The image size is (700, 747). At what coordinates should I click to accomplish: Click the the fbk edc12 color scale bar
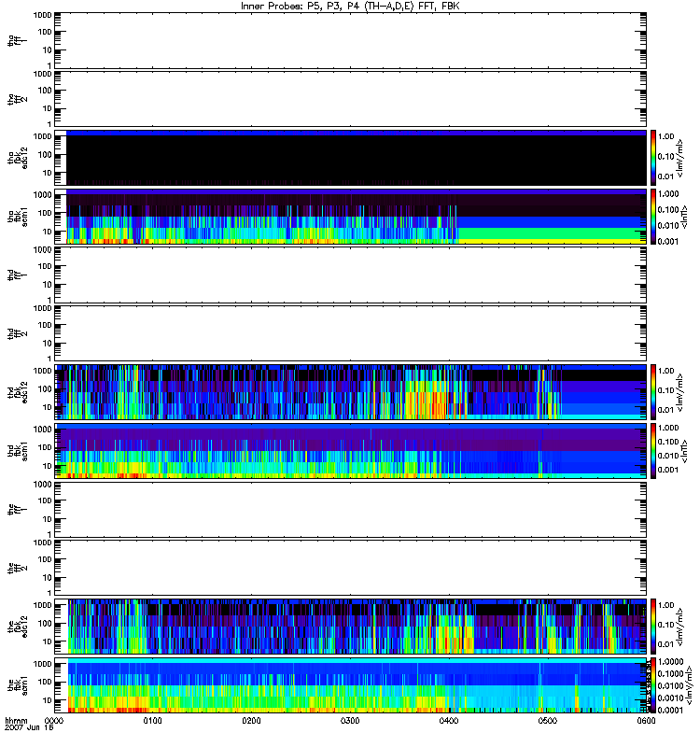click(x=653, y=627)
